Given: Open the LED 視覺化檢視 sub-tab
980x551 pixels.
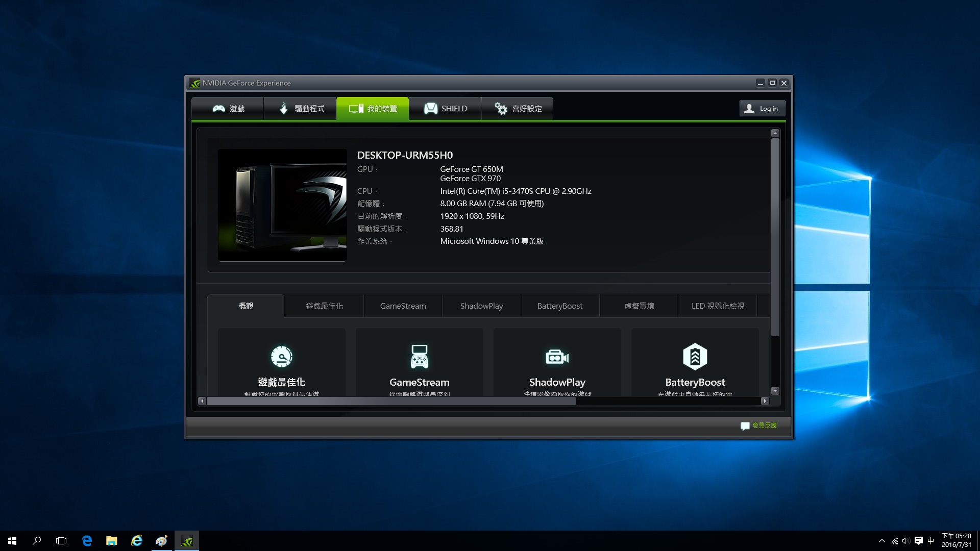Looking at the screenshot, I should 718,306.
